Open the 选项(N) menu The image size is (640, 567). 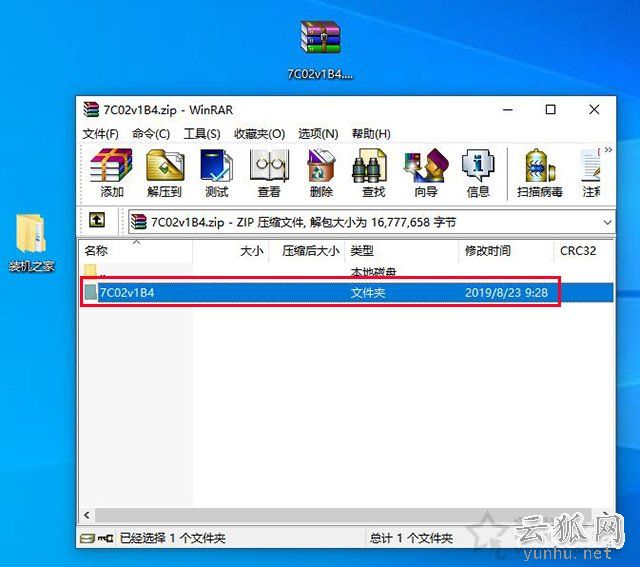pyautogui.click(x=318, y=134)
